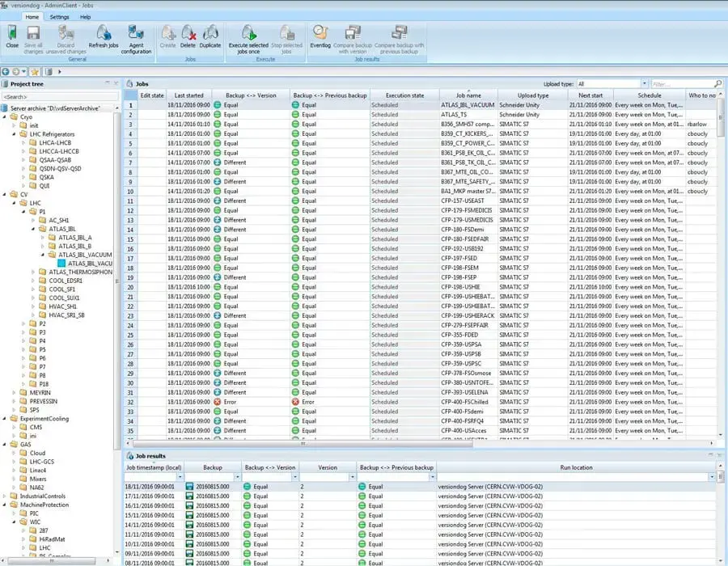The width and height of the screenshot is (728, 566).
Task: Click Compare backup with previous backup
Action: (400, 33)
